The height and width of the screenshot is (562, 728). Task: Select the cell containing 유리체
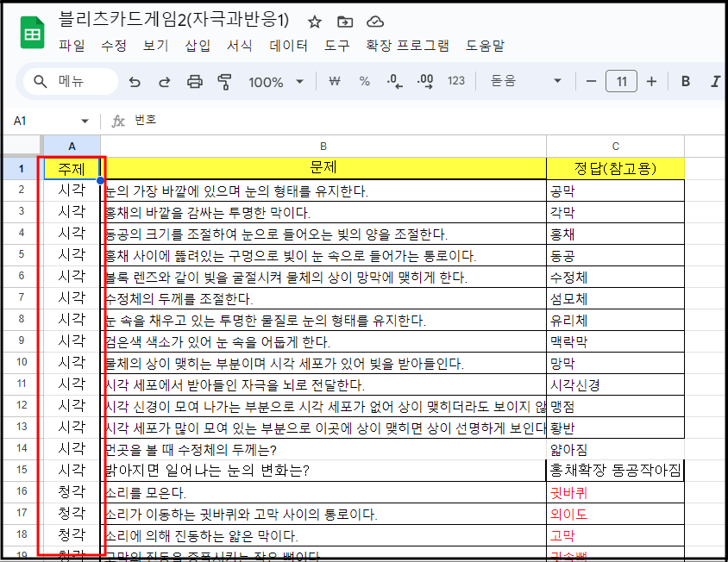pos(615,320)
